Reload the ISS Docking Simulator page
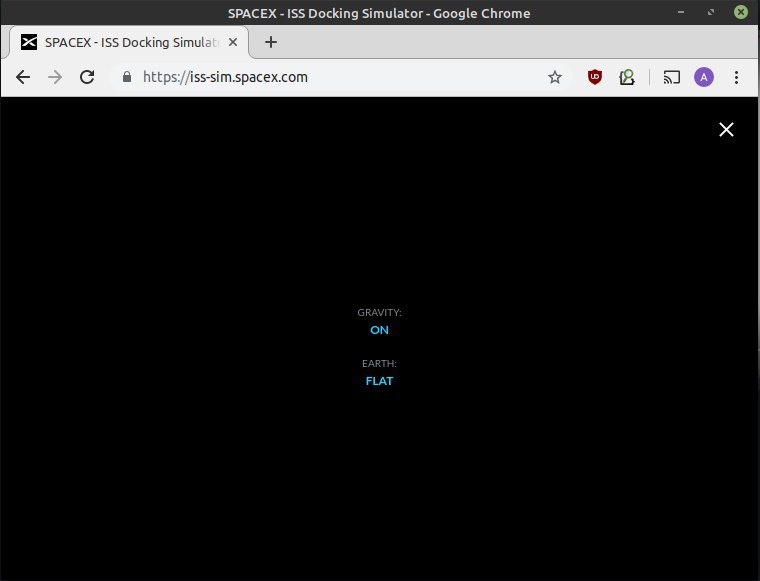 click(87, 77)
